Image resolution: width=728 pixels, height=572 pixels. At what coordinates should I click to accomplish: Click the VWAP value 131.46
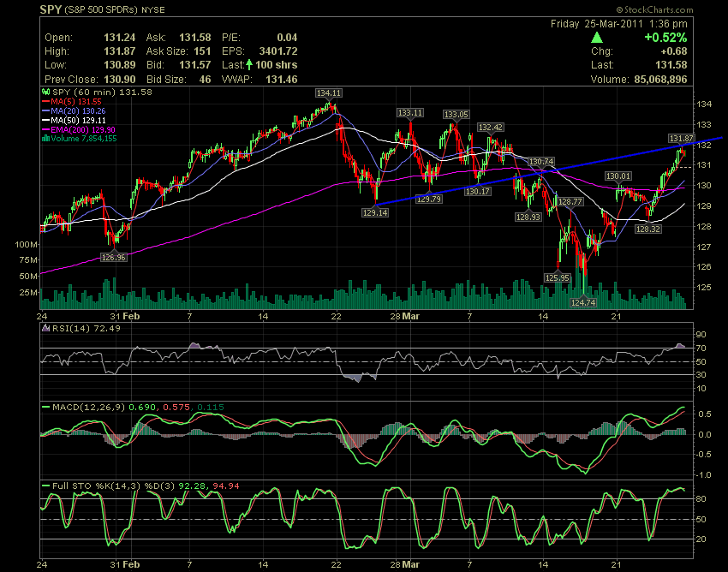click(282, 80)
